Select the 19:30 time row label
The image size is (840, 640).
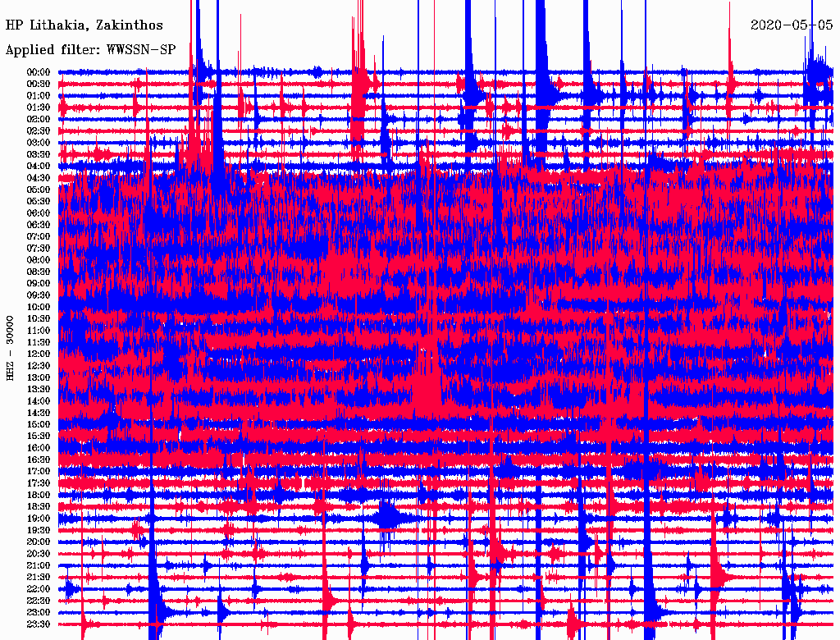(39, 531)
